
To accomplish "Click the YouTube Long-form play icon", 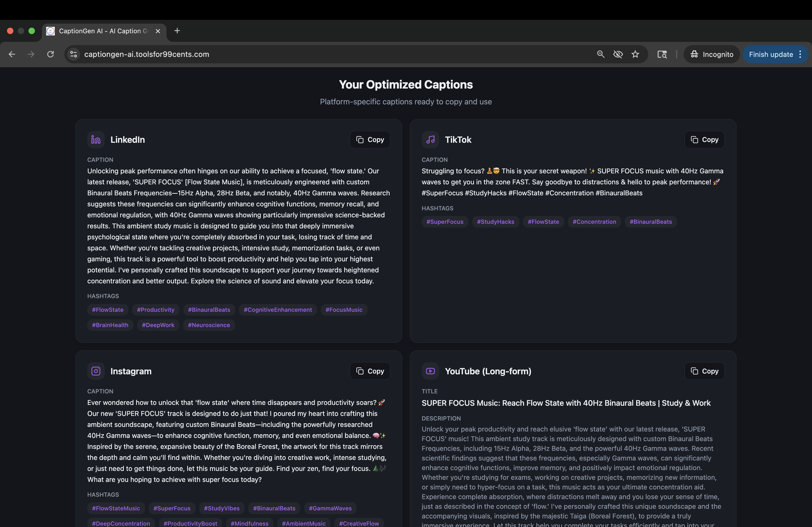I will pyautogui.click(x=430, y=371).
